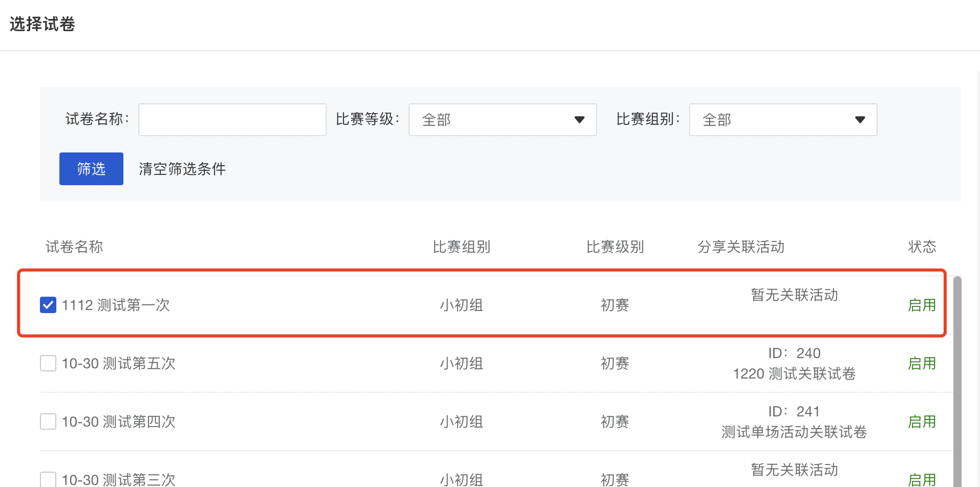Click the 测试单场活动关联试卷 activity text
The height and width of the screenshot is (487, 980).
tap(794, 432)
